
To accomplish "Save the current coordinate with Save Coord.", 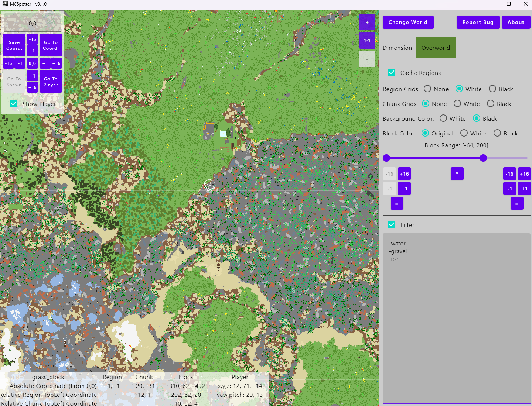I will 14,45.
